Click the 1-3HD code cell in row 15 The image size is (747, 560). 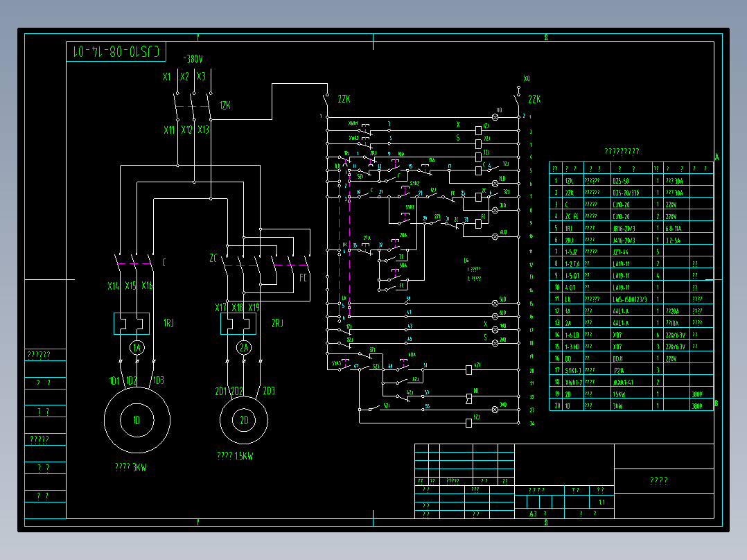572,347
